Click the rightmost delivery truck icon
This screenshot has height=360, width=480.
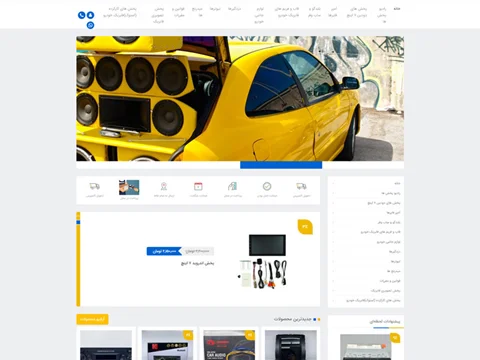tap(301, 186)
